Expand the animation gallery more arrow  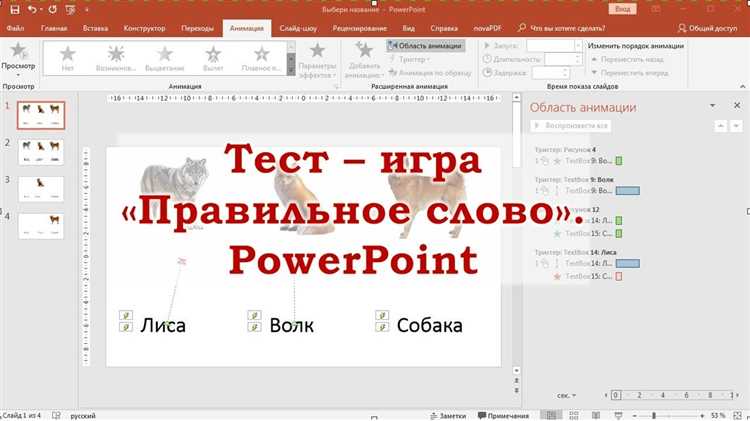point(291,71)
